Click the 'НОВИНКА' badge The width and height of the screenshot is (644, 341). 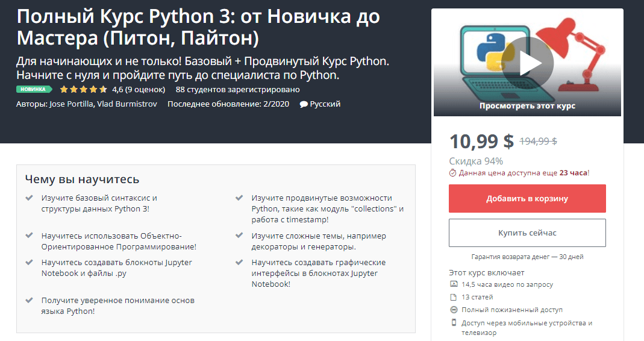coord(34,89)
